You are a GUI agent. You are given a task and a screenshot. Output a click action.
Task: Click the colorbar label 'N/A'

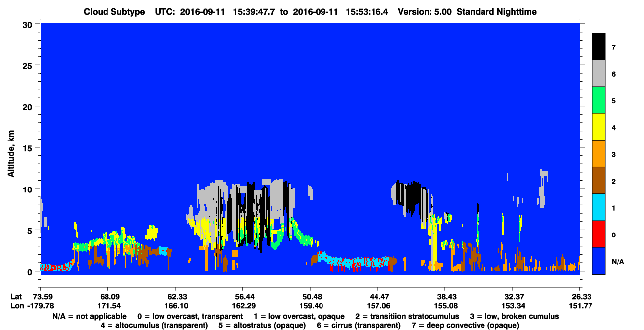(x=618, y=262)
